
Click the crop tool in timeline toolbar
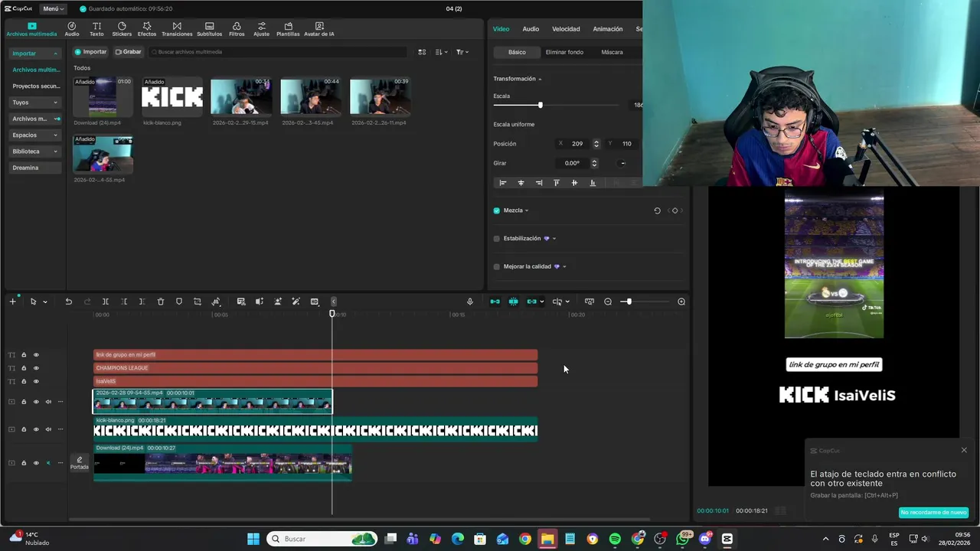pos(198,302)
